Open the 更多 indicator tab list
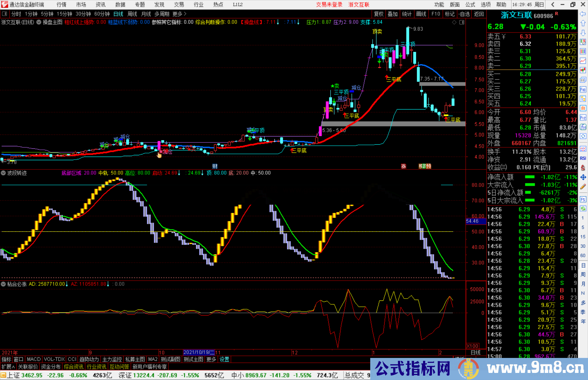Viewport: 588px width, 380px height. click(x=211, y=359)
